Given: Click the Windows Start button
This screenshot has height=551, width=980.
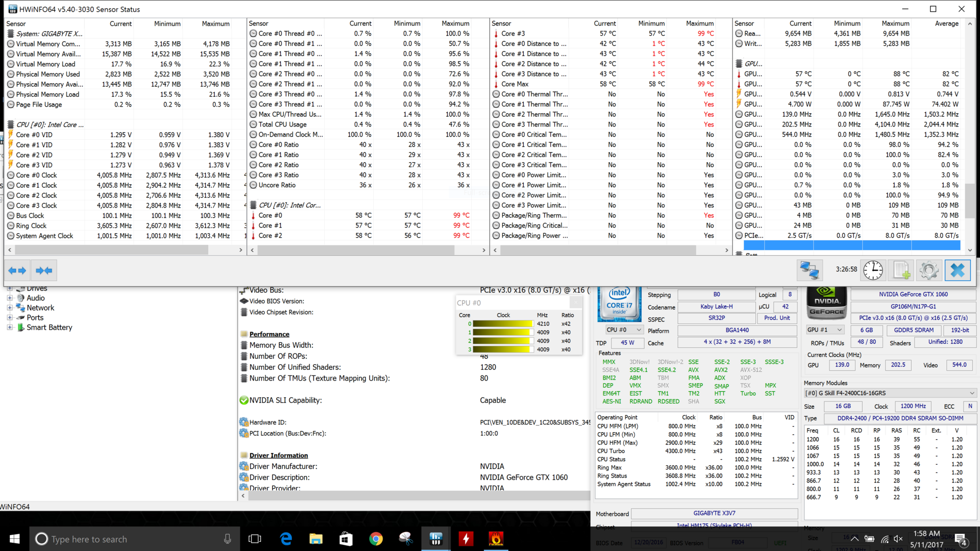Looking at the screenshot, I should coord(14,539).
